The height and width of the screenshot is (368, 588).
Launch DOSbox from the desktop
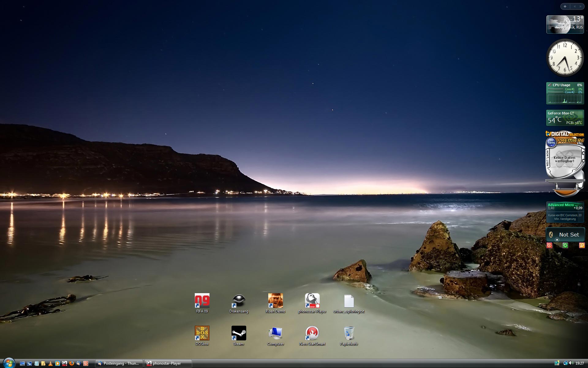tap(202, 333)
